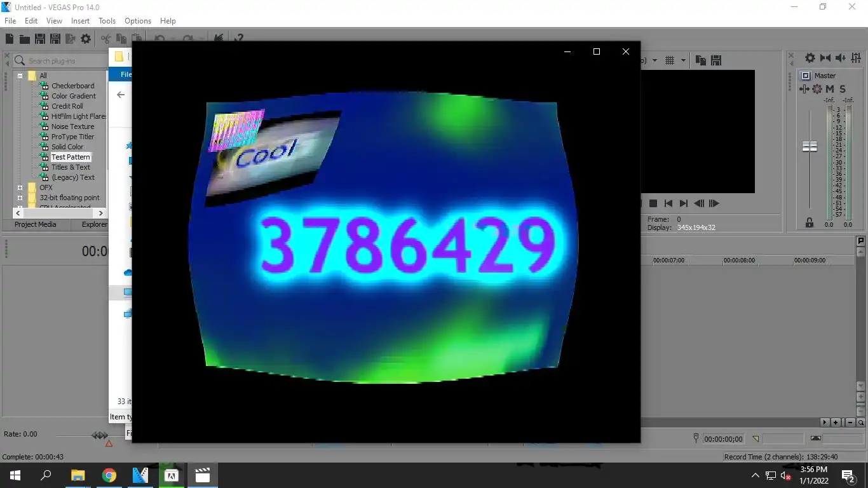
Task: Open the Tools menu
Action: click(x=107, y=21)
